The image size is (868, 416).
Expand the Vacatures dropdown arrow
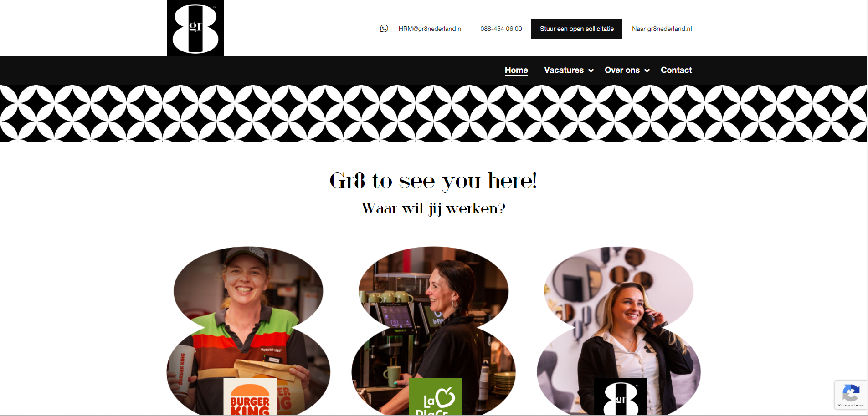point(591,71)
